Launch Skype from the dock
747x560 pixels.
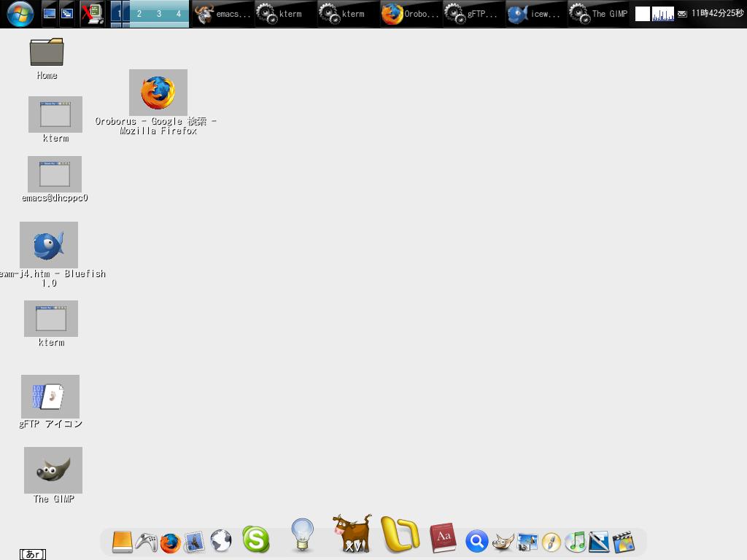(255, 540)
